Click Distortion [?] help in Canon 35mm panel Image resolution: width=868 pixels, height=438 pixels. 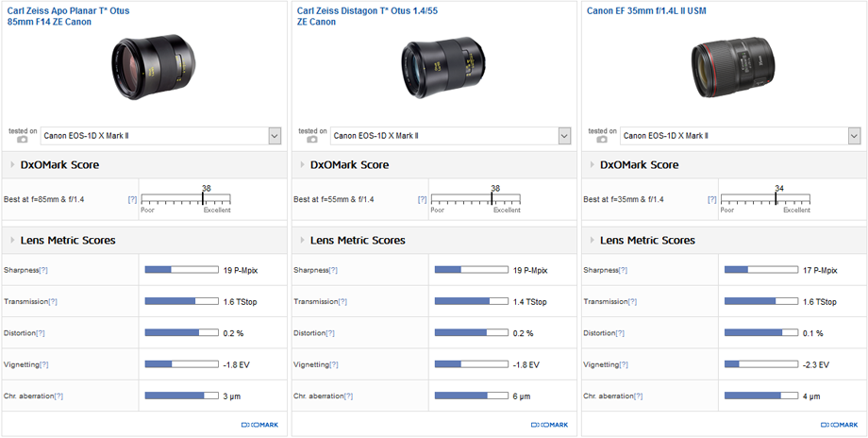[621, 333]
